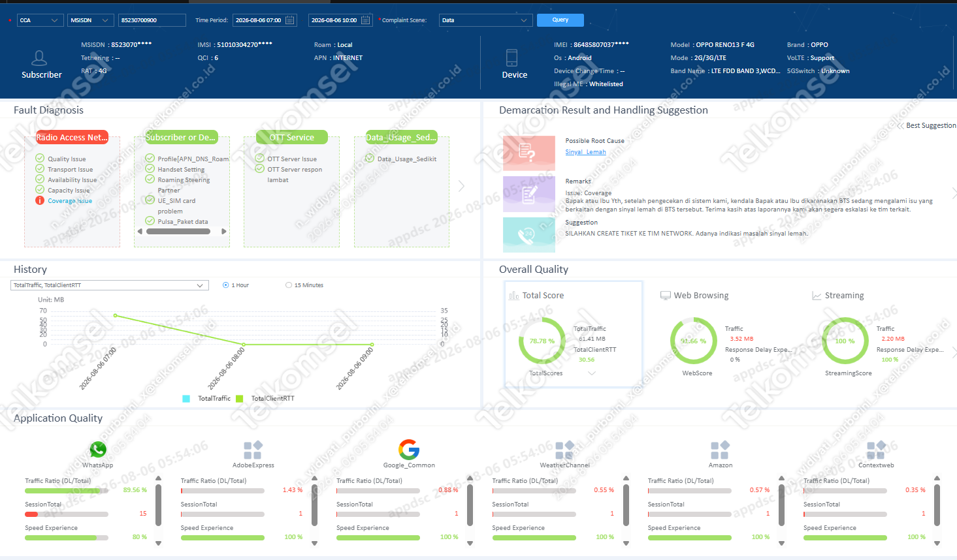
Task: Click the Transport Issue check icon
Action: tap(40, 169)
